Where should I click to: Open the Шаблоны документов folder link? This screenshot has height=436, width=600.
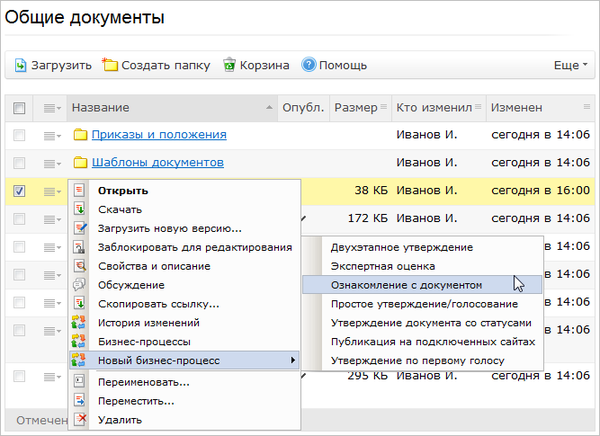tap(157, 162)
